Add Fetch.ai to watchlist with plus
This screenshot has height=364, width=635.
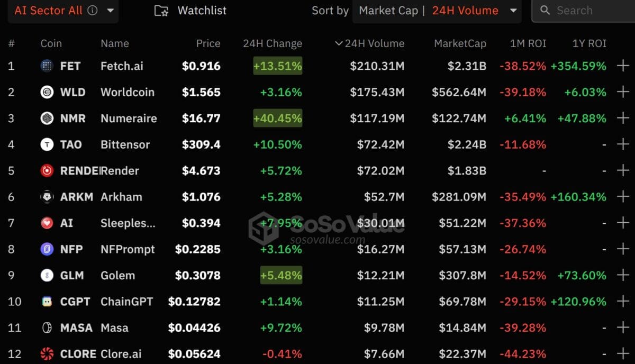pyautogui.click(x=623, y=66)
